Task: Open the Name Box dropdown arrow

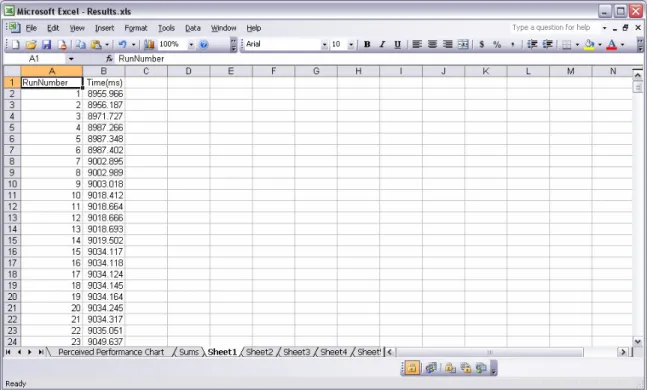Action: click(71, 59)
